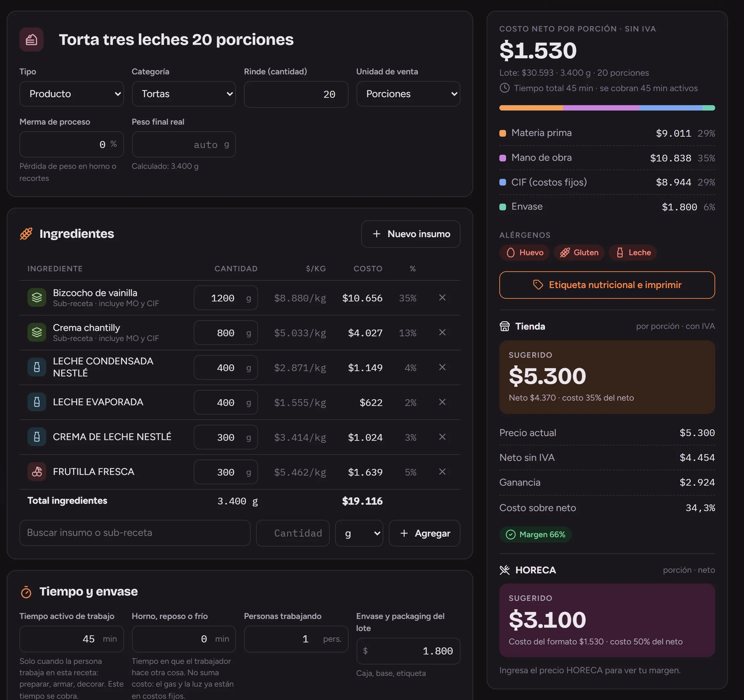Click the Merma de proceso percent field
744x700 pixels.
pyautogui.click(x=71, y=144)
